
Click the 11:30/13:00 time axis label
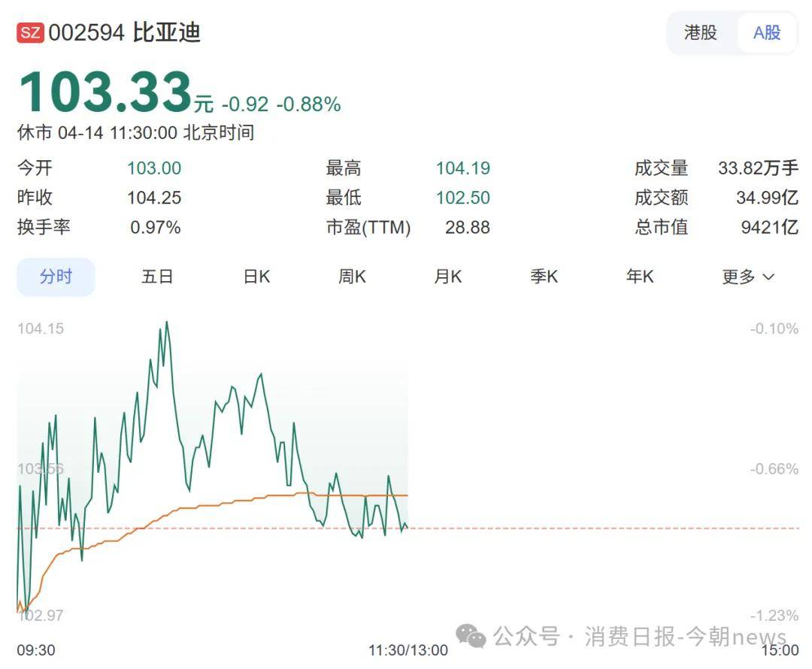(x=408, y=650)
